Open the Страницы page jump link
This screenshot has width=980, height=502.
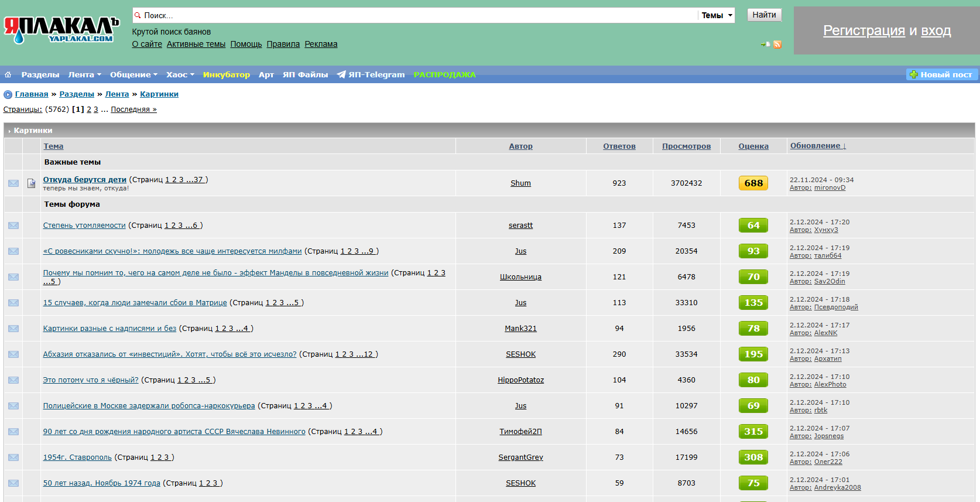coord(22,110)
